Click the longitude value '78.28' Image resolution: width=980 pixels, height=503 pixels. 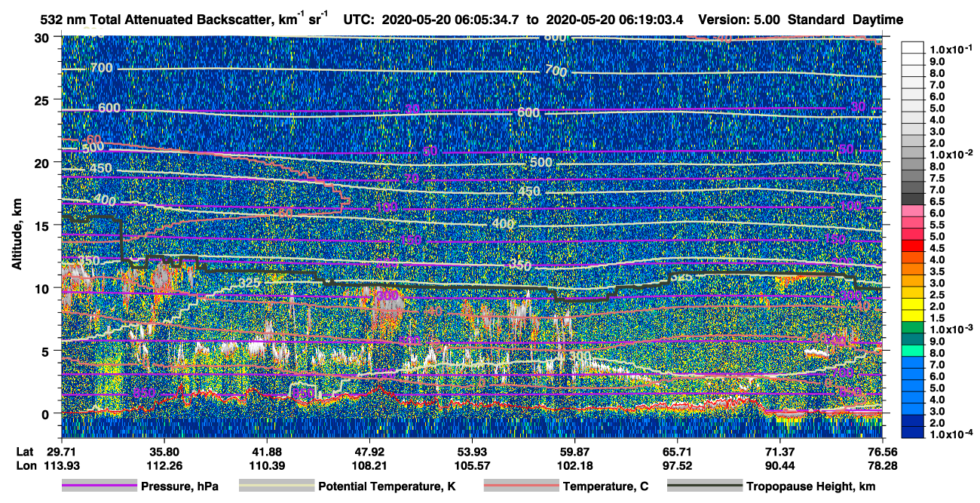(882, 465)
